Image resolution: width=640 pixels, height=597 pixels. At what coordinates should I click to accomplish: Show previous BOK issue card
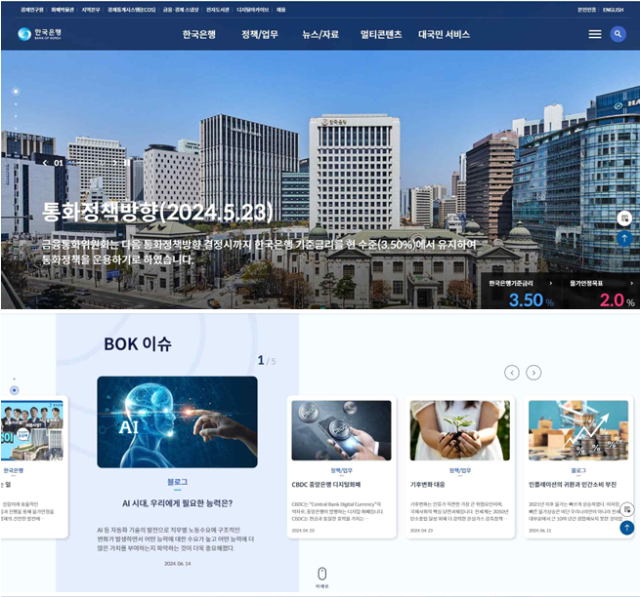[x=512, y=372]
